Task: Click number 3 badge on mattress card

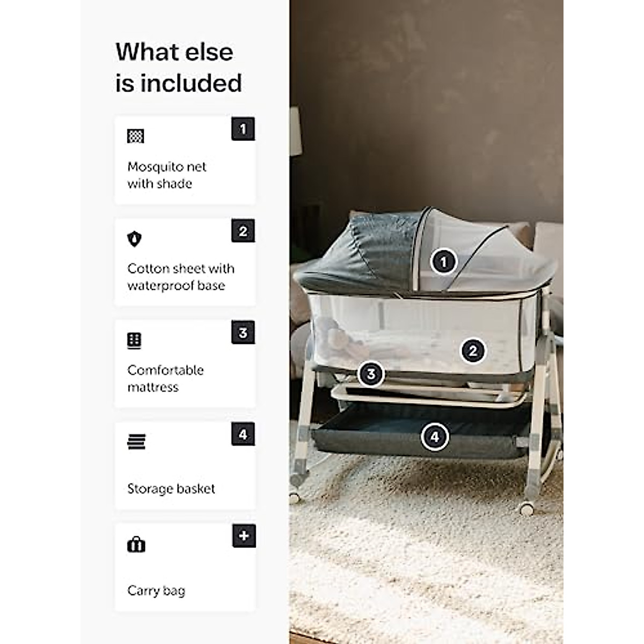Action: pos(243,333)
